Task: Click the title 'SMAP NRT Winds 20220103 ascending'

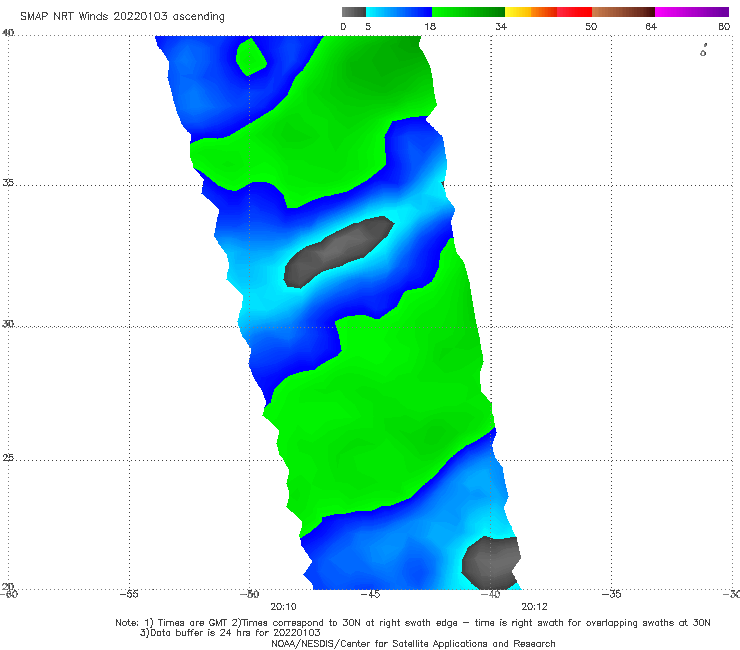Action: (x=122, y=16)
